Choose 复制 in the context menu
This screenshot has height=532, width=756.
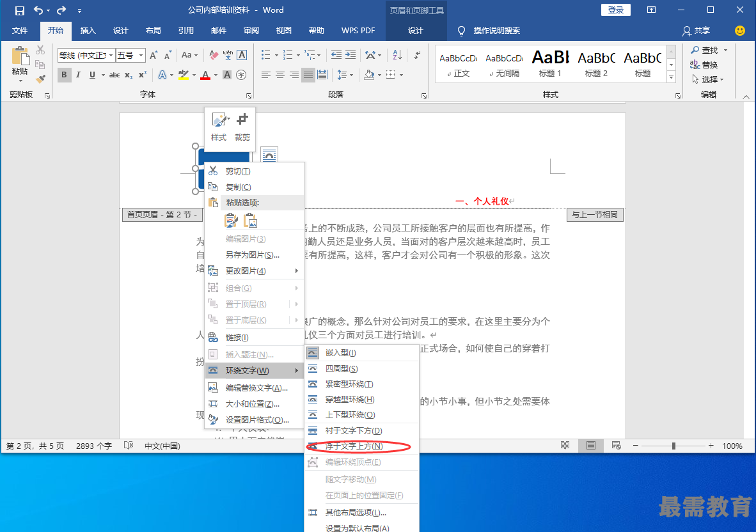tap(255, 187)
